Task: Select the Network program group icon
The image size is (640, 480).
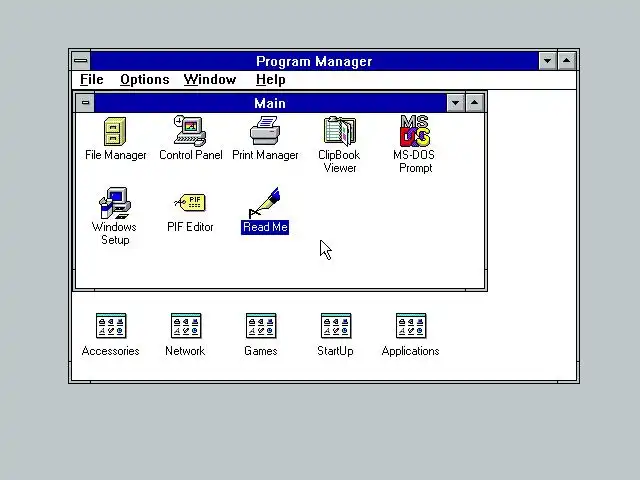Action: pos(186,326)
